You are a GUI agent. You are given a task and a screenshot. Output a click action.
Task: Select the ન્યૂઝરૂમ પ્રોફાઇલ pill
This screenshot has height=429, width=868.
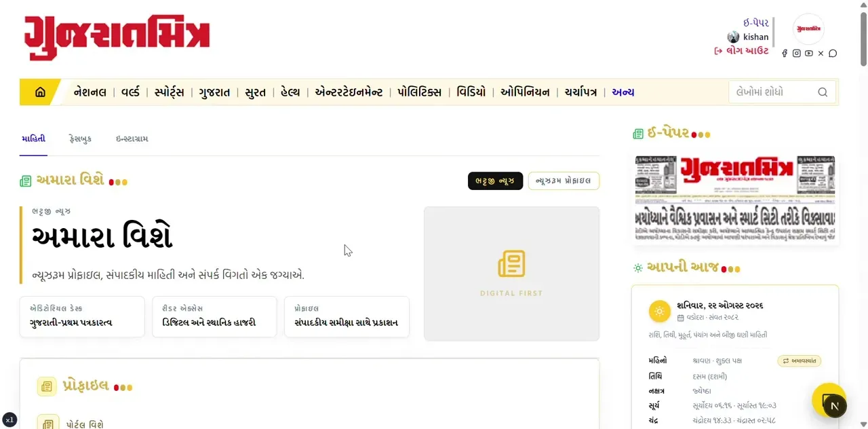pyautogui.click(x=564, y=181)
